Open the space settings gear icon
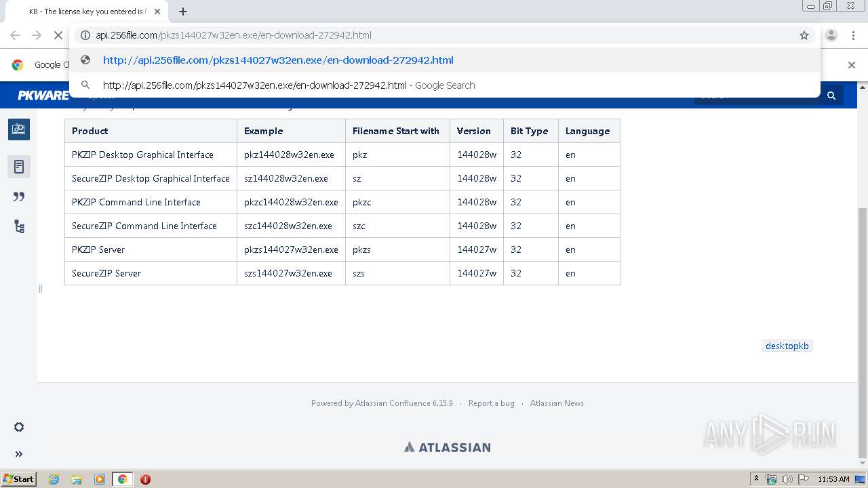Image resolution: width=868 pixels, height=488 pixels. (x=19, y=427)
